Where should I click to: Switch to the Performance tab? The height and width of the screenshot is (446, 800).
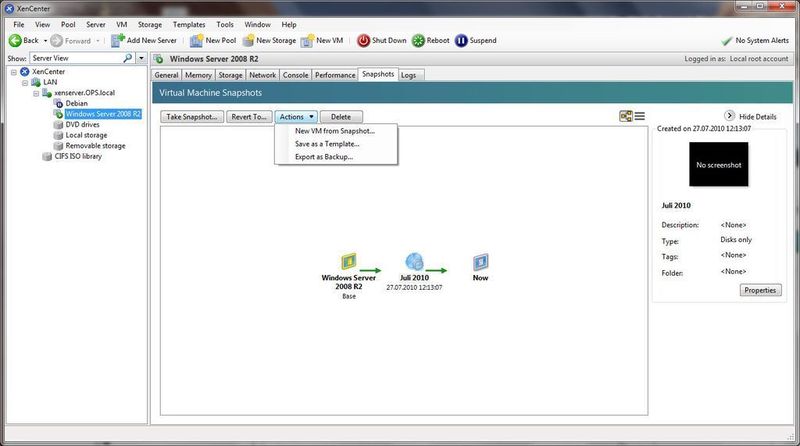click(335, 75)
